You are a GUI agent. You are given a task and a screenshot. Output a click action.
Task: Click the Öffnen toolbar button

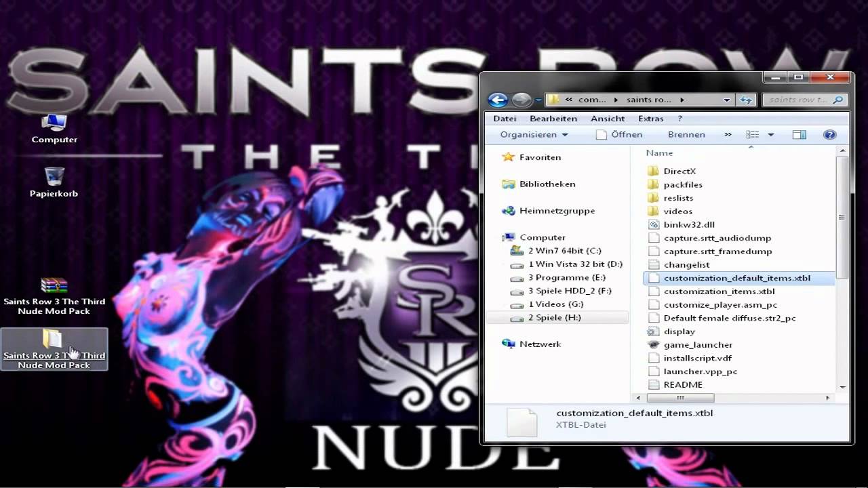click(x=618, y=135)
